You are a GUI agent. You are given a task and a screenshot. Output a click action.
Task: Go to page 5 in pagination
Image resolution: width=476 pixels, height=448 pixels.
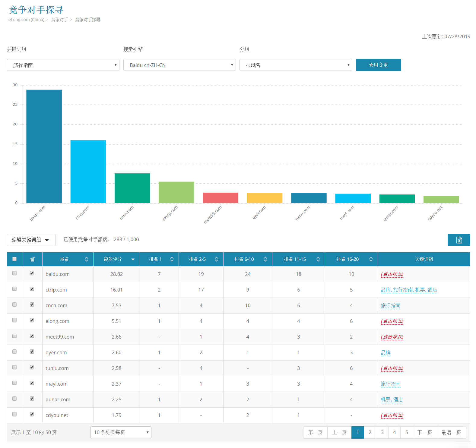(407, 432)
